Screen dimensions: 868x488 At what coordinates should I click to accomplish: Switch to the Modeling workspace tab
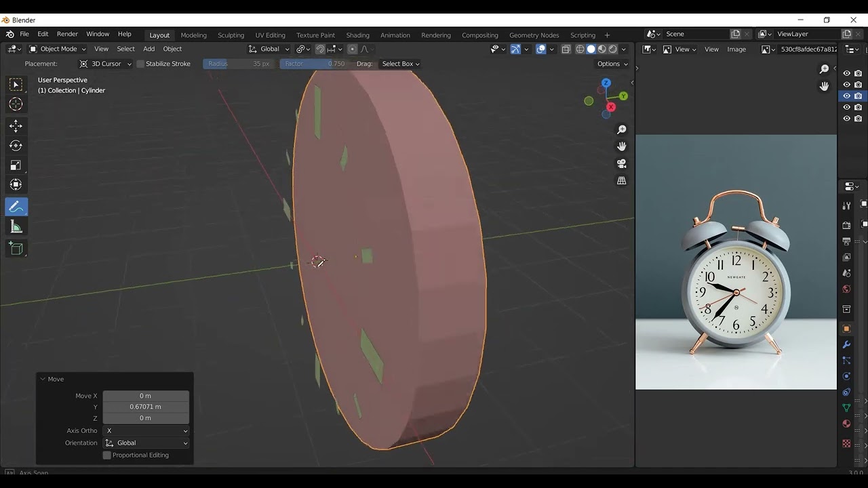click(193, 35)
